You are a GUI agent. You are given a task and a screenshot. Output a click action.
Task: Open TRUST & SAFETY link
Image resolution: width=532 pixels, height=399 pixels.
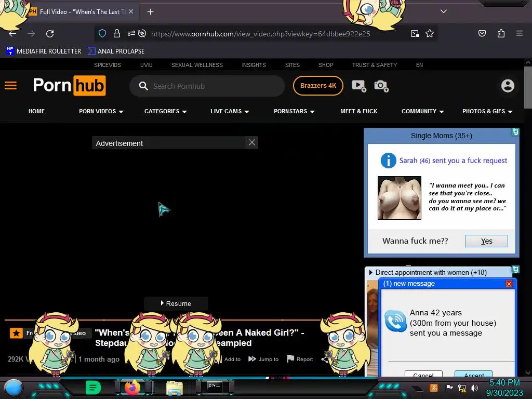pos(374,65)
